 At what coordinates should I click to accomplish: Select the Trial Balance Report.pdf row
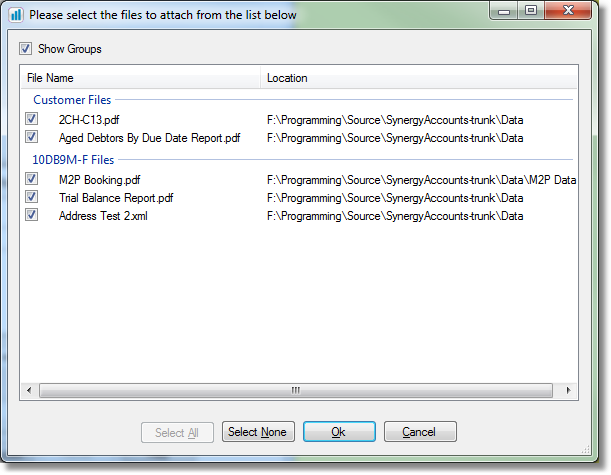tap(116, 198)
